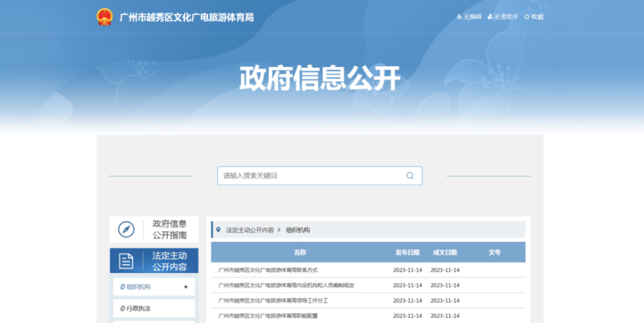The height and width of the screenshot is (323, 644).
Task: Click 成文日期 of 领导工作分工 row
Action: [x=445, y=300]
